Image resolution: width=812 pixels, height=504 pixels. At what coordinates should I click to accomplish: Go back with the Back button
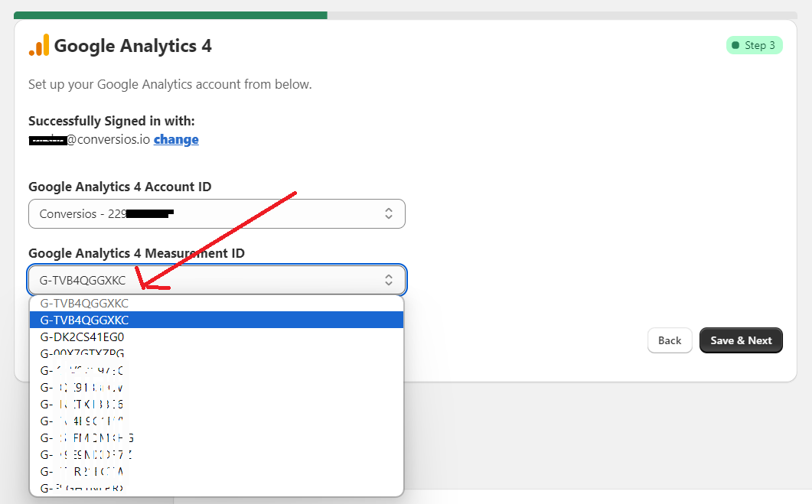coord(670,340)
